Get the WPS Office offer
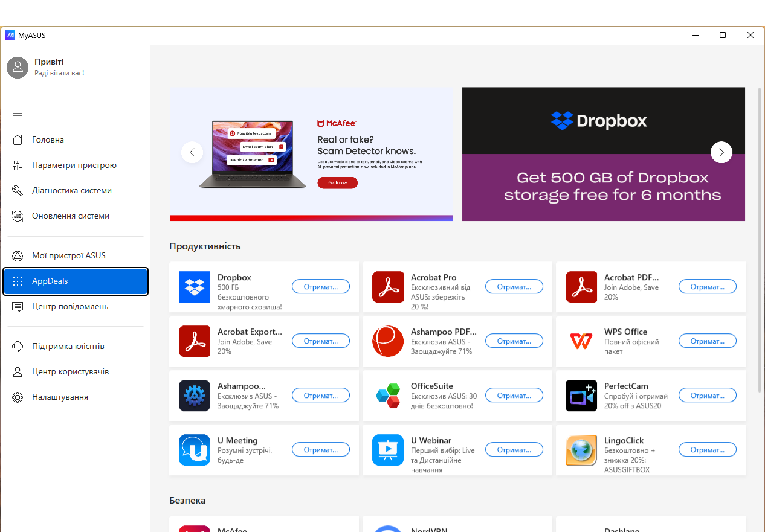The height and width of the screenshot is (532, 765). point(708,341)
